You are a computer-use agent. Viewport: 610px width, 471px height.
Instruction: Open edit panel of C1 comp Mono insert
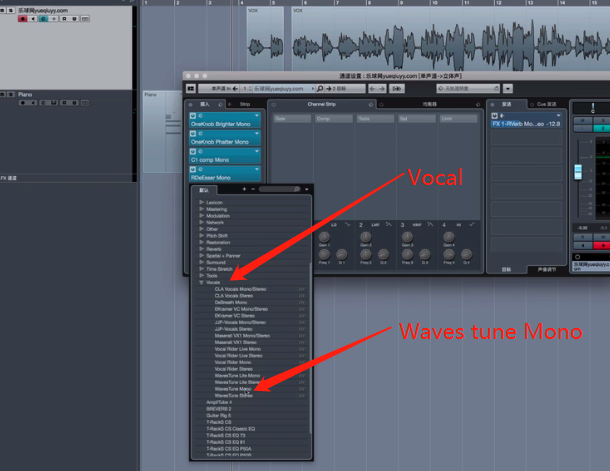click(201, 152)
